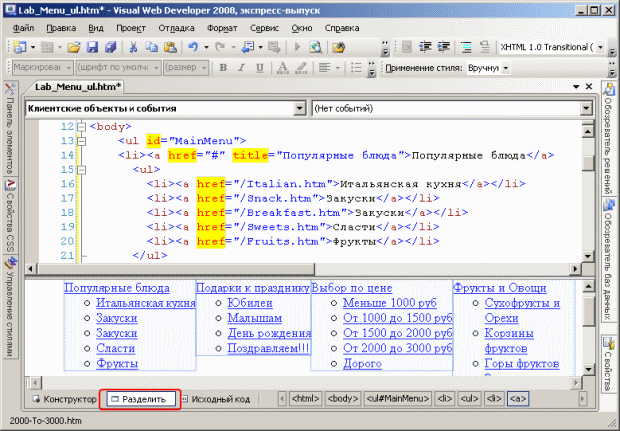Click the Undo arrow icon
620x431 pixels.
coord(192,47)
